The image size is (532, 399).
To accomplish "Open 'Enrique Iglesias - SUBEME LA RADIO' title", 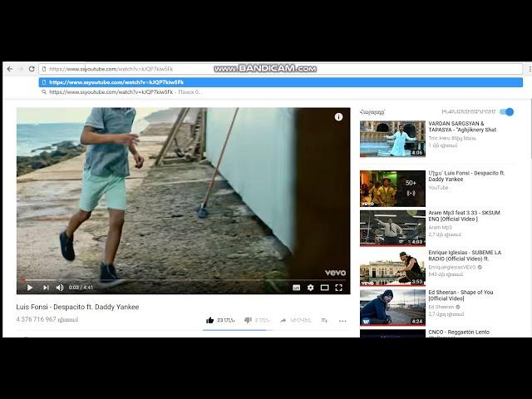I will 465,255.
